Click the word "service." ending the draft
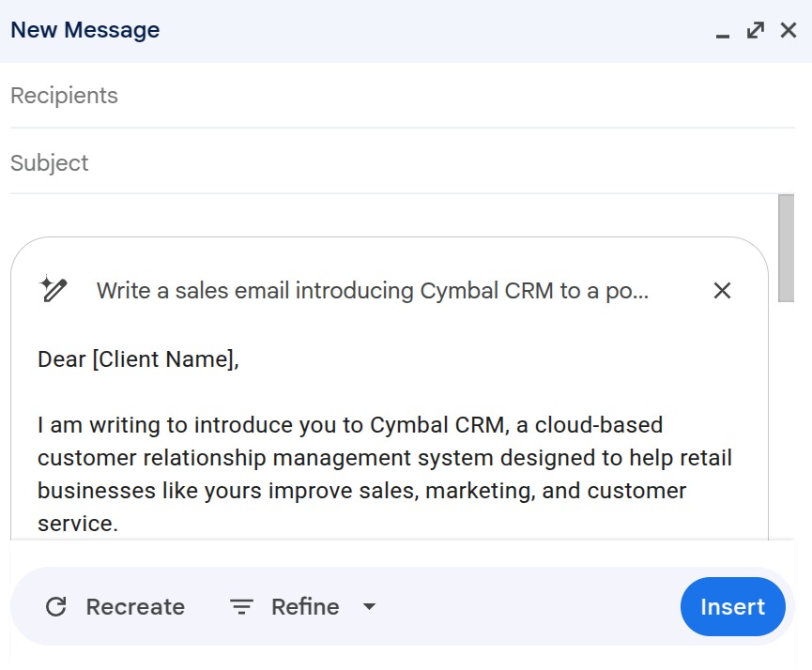812x670 pixels. click(x=78, y=524)
